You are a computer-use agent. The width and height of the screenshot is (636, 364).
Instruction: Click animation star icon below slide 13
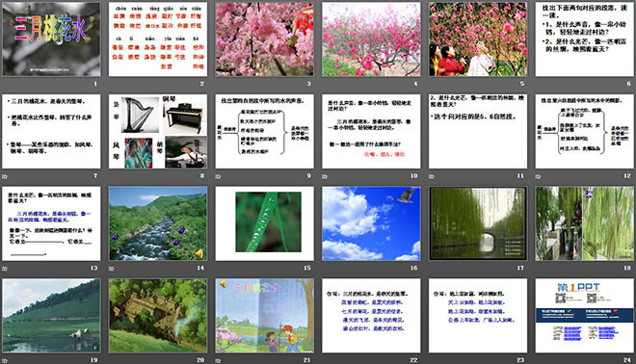(5, 269)
